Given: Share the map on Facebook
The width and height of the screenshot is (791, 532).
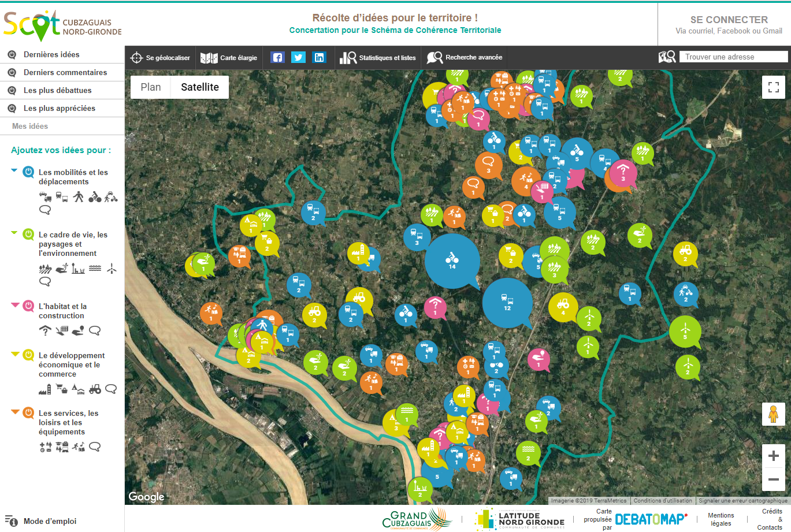Looking at the screenshot, I should [277, 57].
